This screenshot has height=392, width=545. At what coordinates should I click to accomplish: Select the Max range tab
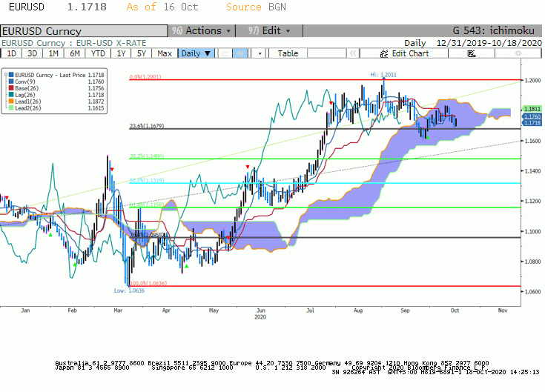pos(165,53)
